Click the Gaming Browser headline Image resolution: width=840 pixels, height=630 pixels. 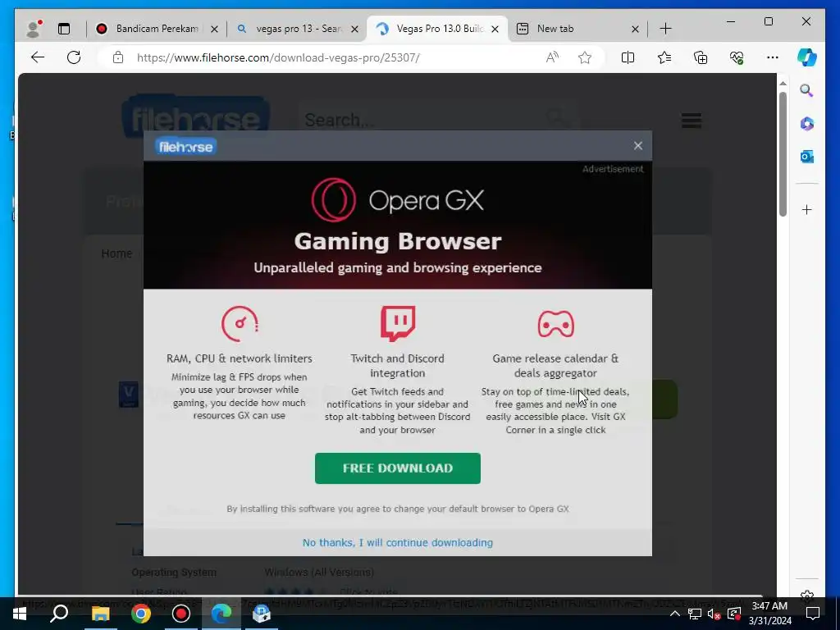click(x=398, y=241)
